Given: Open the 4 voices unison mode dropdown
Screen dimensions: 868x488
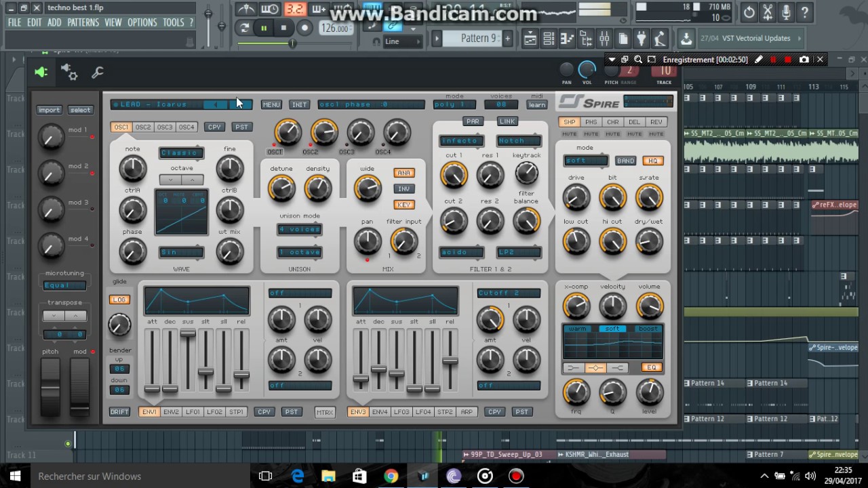Looking at the screenshot, I should click(300, 229).
